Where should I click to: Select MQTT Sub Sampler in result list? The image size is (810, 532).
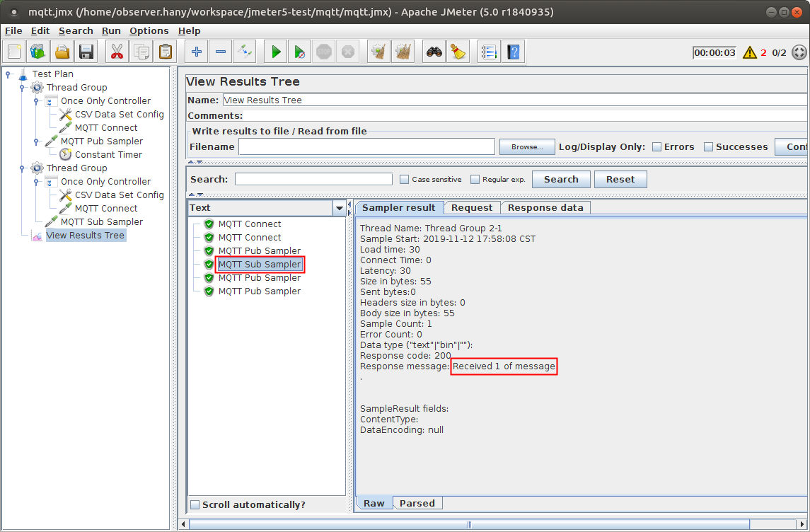click(260, 265)
